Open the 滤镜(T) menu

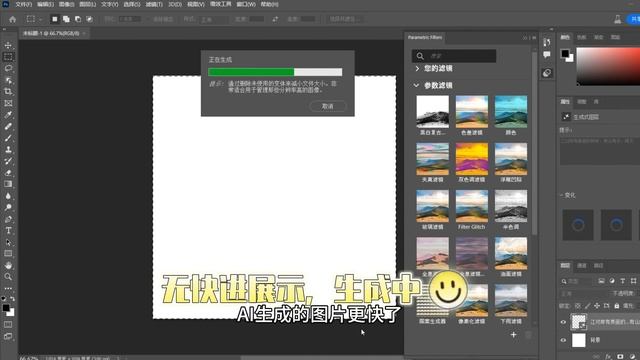pos(154,4)
